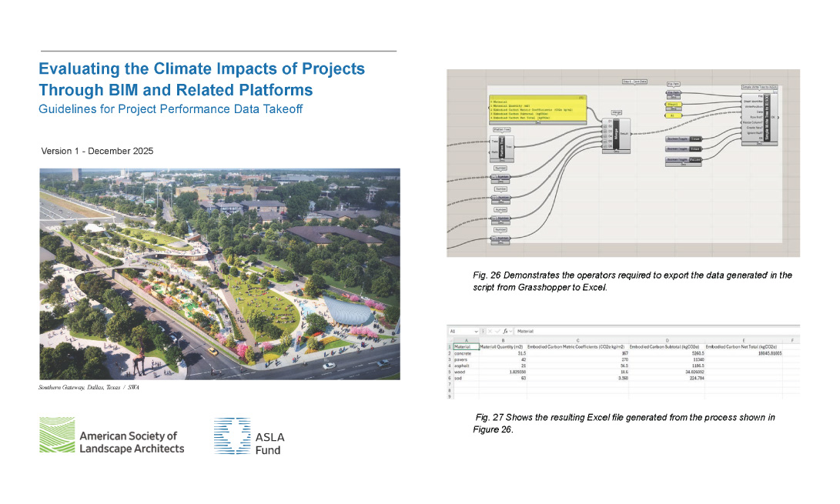
Task: Click the fx insert function icon
Action: [x=507, y=332]
